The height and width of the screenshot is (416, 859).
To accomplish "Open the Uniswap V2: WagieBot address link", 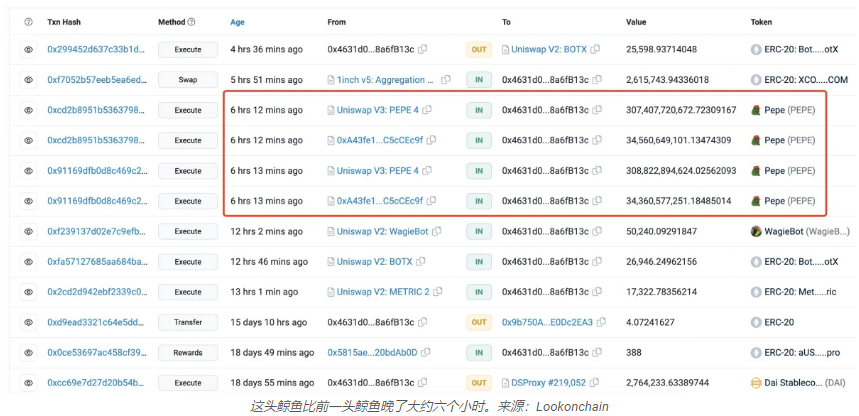I will [382, 232].
